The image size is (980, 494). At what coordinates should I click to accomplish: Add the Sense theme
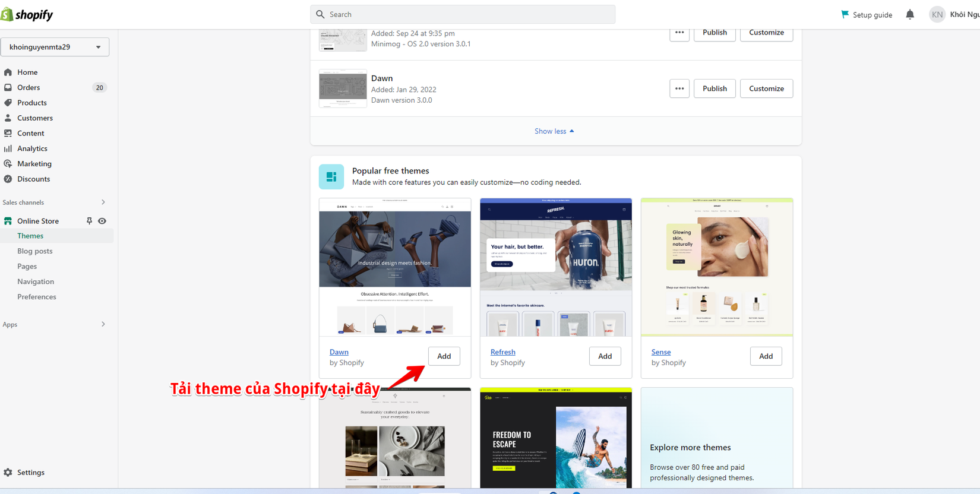pyautogui.click(x=766, y=356)
